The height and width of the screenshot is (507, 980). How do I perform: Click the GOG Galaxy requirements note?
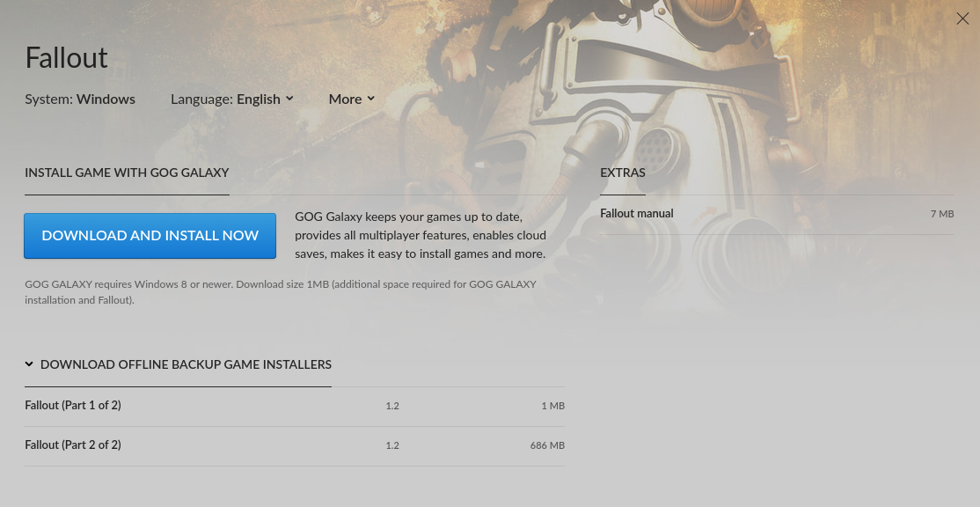[x=281, y=292]
